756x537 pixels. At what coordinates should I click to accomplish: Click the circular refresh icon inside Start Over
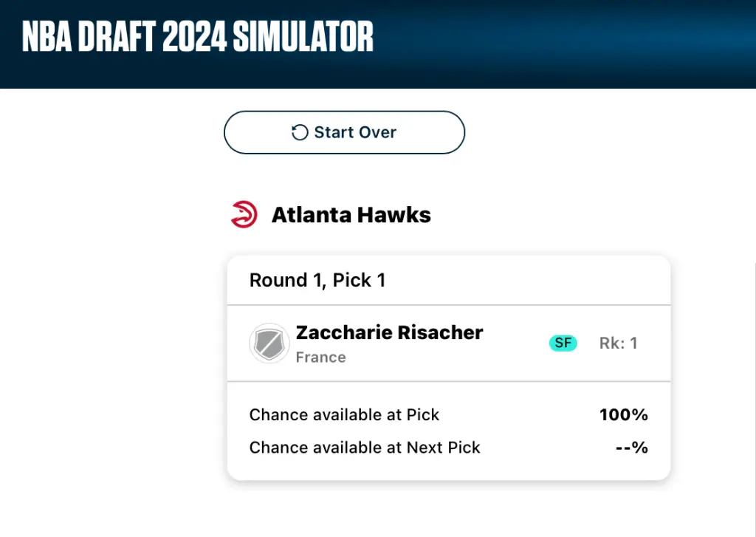coord(298,132)
